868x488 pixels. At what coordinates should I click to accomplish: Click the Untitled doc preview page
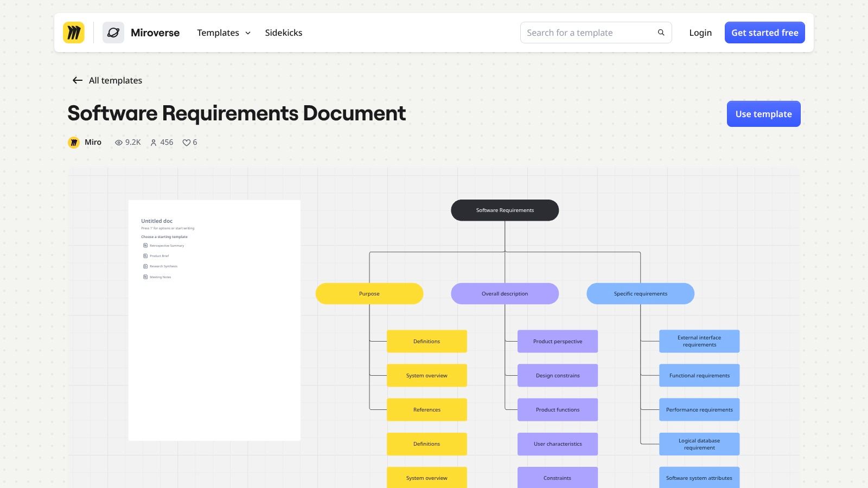click(214, 320)
